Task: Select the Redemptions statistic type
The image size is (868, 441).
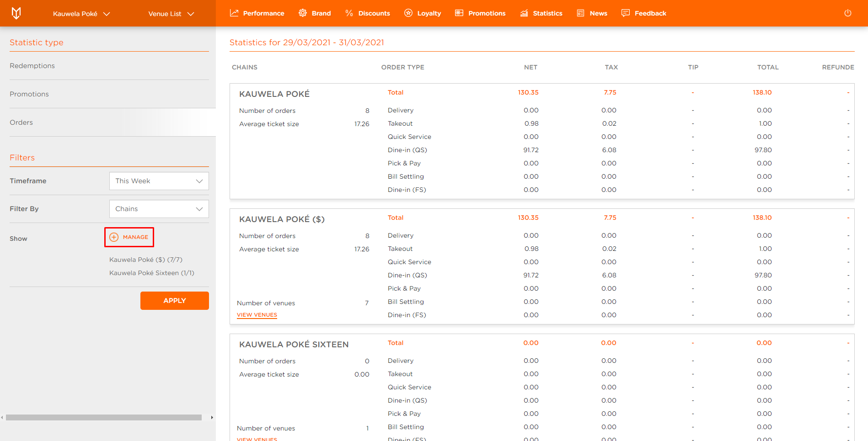Action: click(x=109, y=66)
